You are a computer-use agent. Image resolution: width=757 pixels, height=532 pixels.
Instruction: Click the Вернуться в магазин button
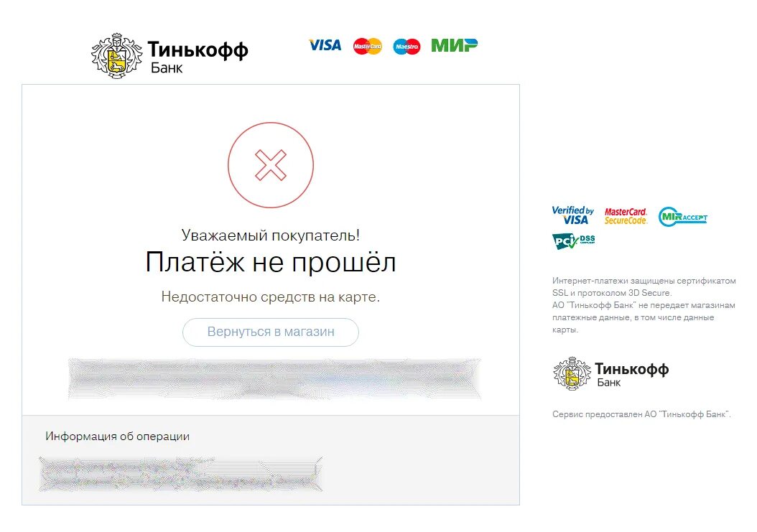click(x=270, y=332)
